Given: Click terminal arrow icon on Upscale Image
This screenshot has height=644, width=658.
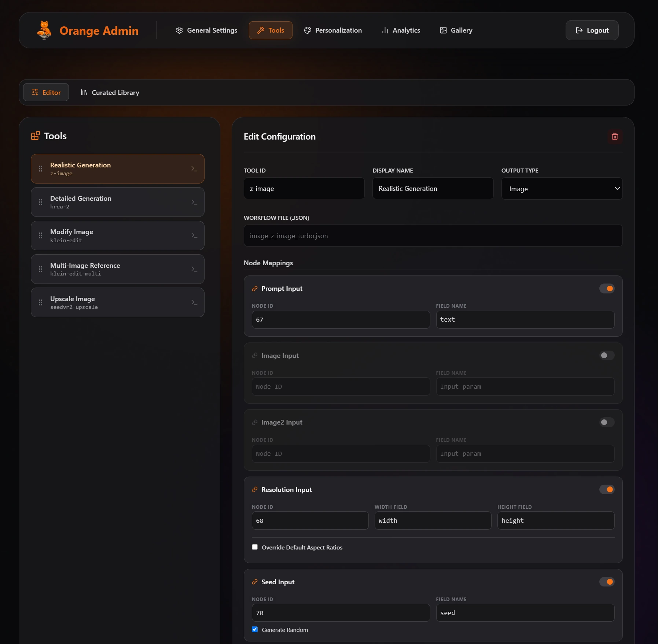Looking at the screenshot, I should pos(194,303).
